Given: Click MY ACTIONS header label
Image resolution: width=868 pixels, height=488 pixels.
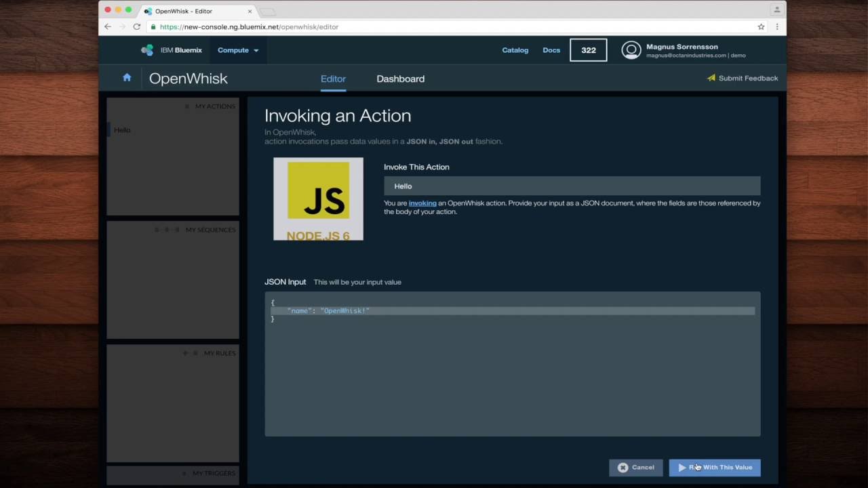Looking at the screenshot, I should tap(215, 106).
